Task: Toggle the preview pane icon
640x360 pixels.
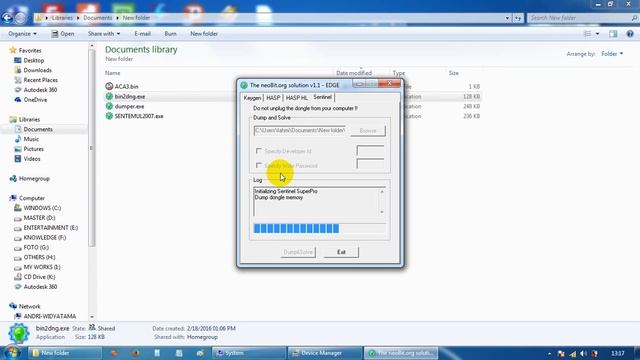Action: [x=613, y=34]
